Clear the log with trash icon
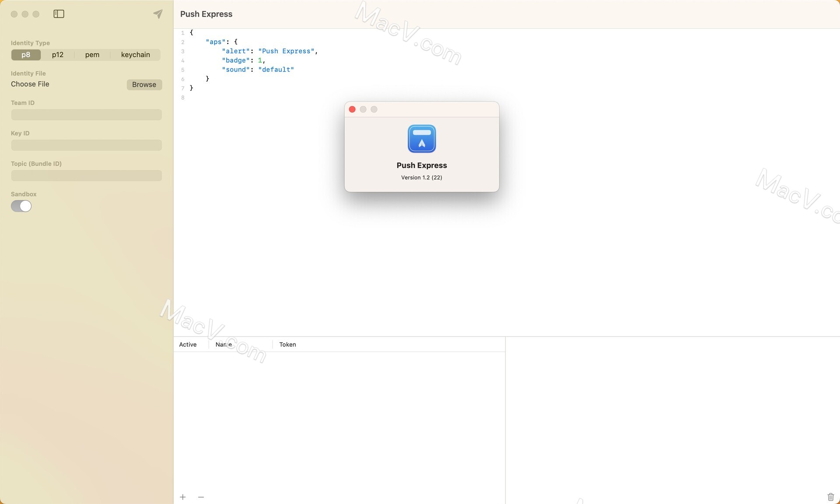Viewport: 840px width, 504px height. click(830, 497)
